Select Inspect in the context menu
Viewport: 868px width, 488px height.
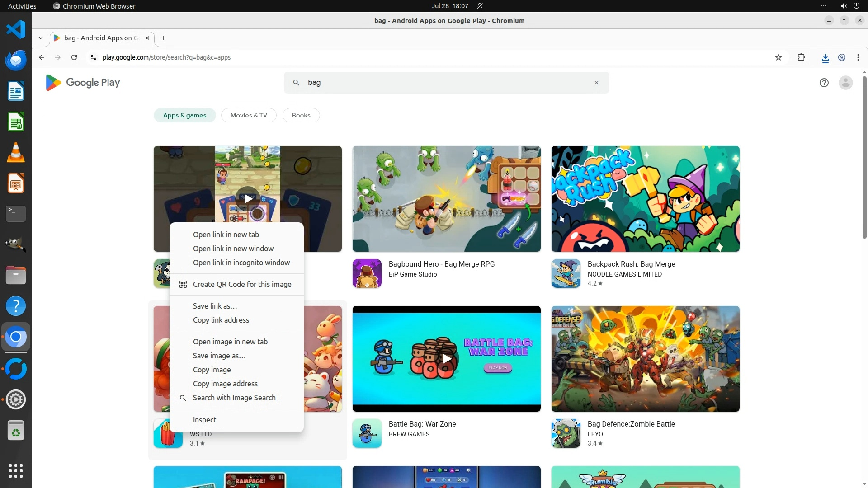(204, 420)
